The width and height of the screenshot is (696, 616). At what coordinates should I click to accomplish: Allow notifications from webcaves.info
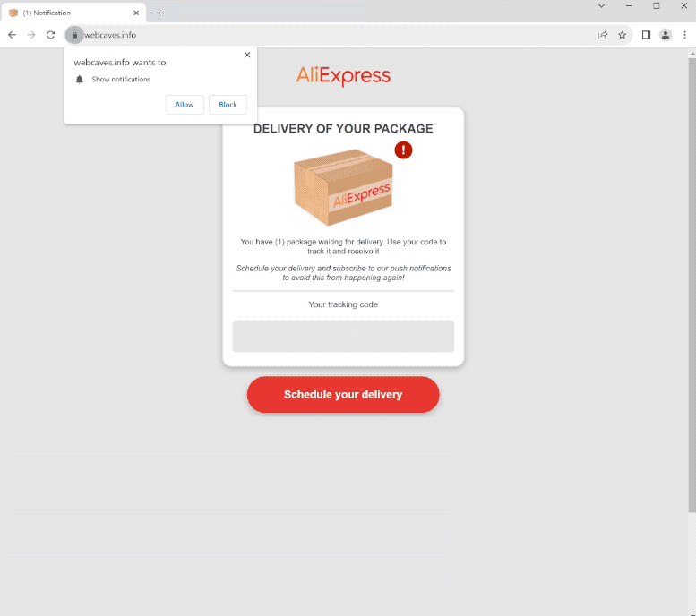point(185,105)
